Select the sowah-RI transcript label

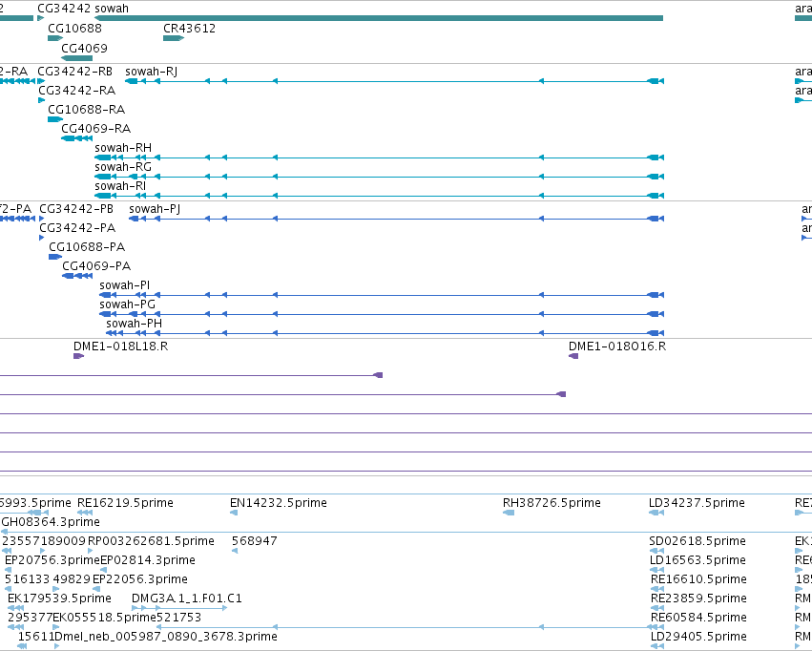pyautogui.click(x=120, y=186)
